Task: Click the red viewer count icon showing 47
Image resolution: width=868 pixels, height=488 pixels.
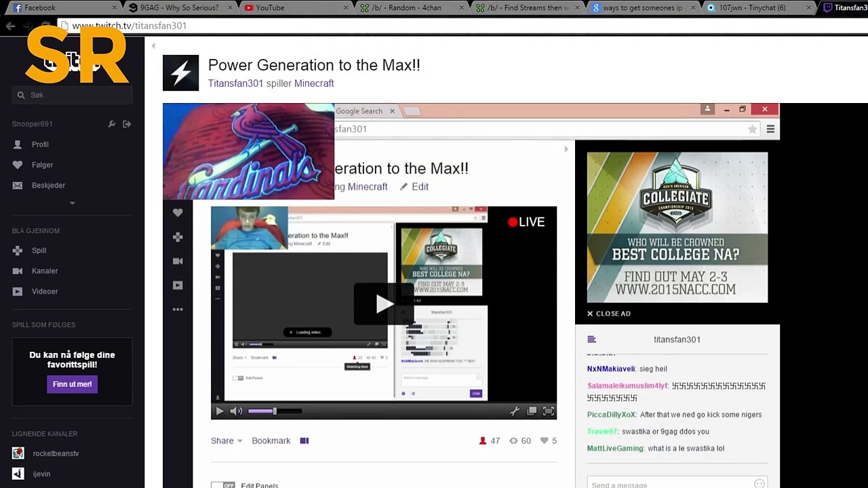Action: tap(483, 441)
